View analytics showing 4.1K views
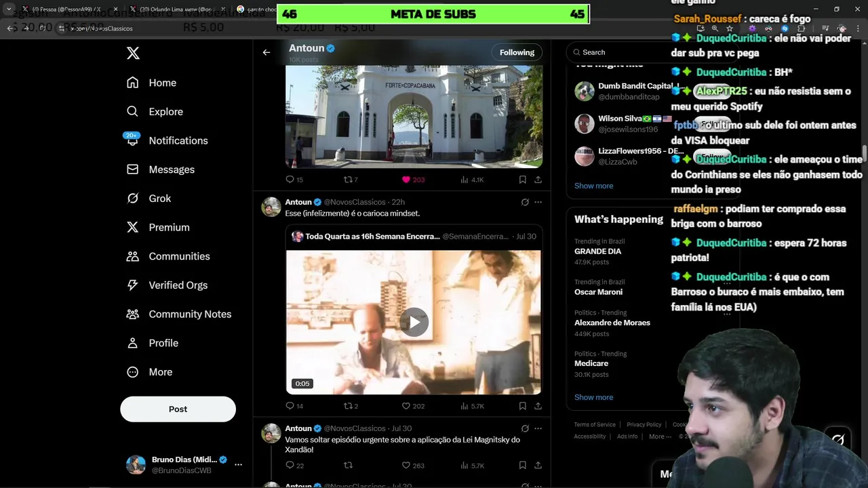Viewport: 868px width, 488px height. pos(472,180)
